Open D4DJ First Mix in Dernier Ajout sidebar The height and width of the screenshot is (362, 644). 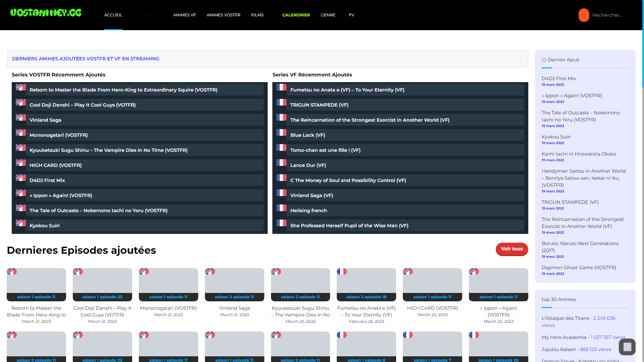pos(558,78)
